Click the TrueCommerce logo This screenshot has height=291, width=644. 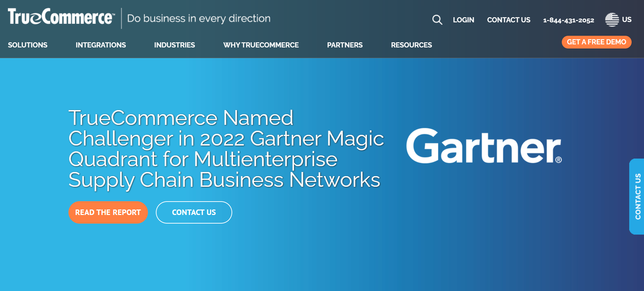(61, 17)
